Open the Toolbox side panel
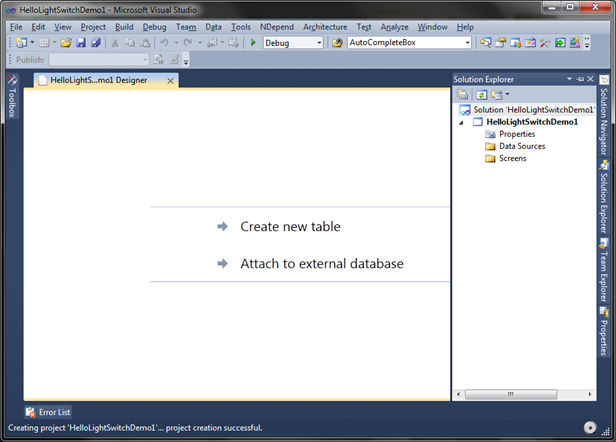This screenshot has height=442, width=616. 12,97
